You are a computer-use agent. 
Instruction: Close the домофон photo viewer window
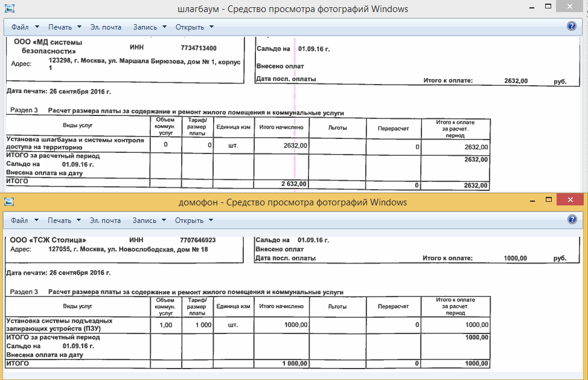tap(569, 200)
